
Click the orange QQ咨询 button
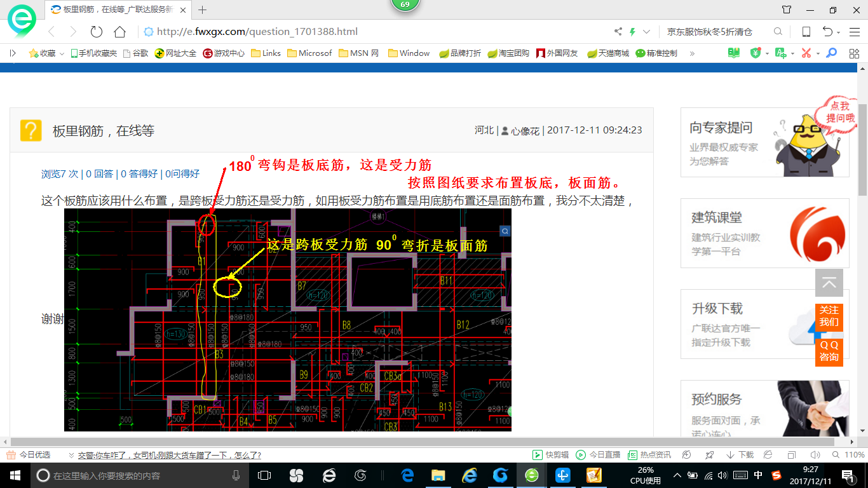point(829,351)
